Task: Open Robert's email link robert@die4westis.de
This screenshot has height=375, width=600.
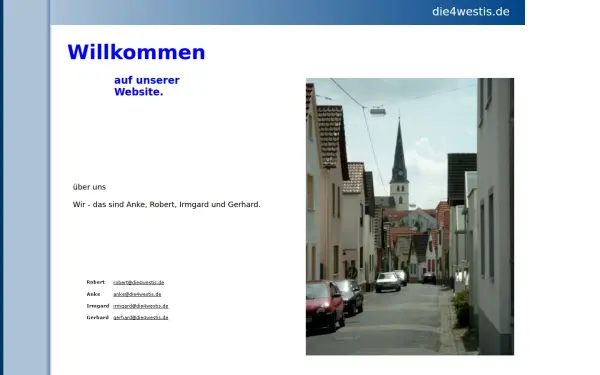Action: pos(139,282)
